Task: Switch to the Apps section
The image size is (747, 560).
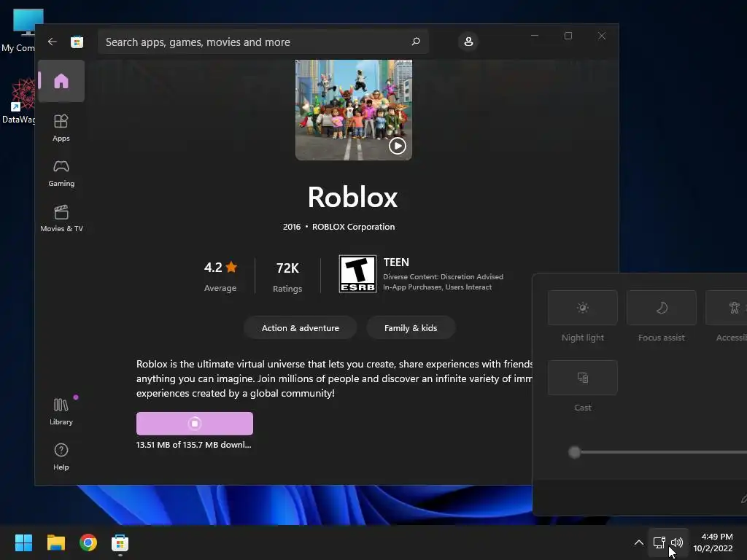Action: coord(61,128)
